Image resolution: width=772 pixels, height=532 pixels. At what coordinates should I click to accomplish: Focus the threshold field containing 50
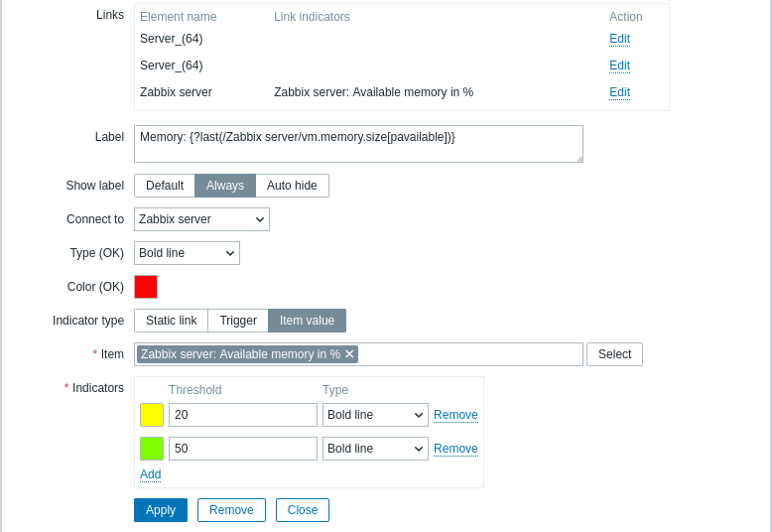[x=243, y=449]
